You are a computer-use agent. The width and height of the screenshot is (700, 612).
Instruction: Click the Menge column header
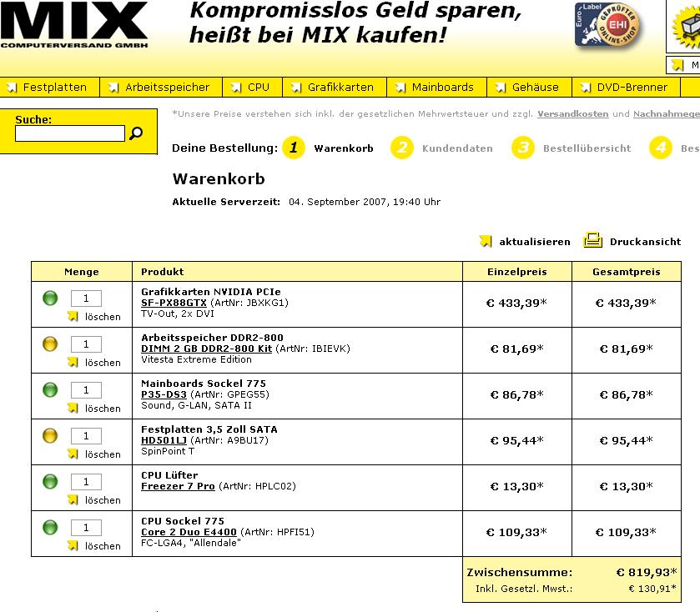82,272
